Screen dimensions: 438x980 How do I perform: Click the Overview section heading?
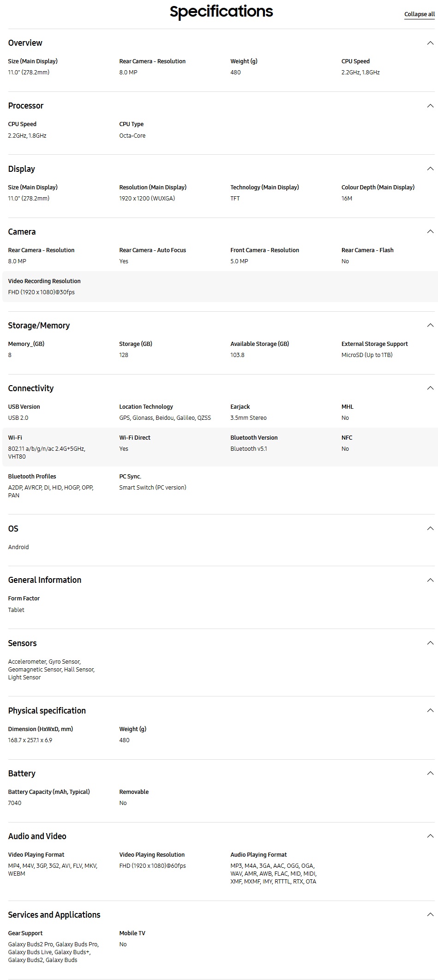click(25, 43)
